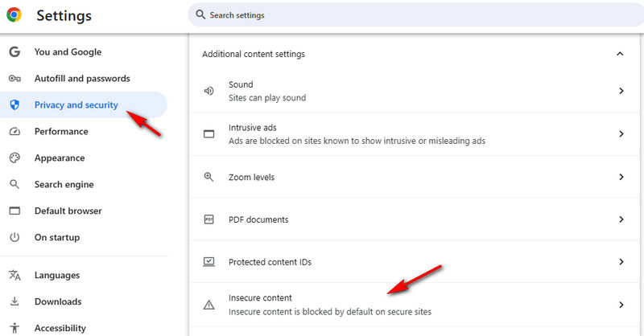
Task: Open Protected content IDs via its chevron
Action: tap(621, 262)
